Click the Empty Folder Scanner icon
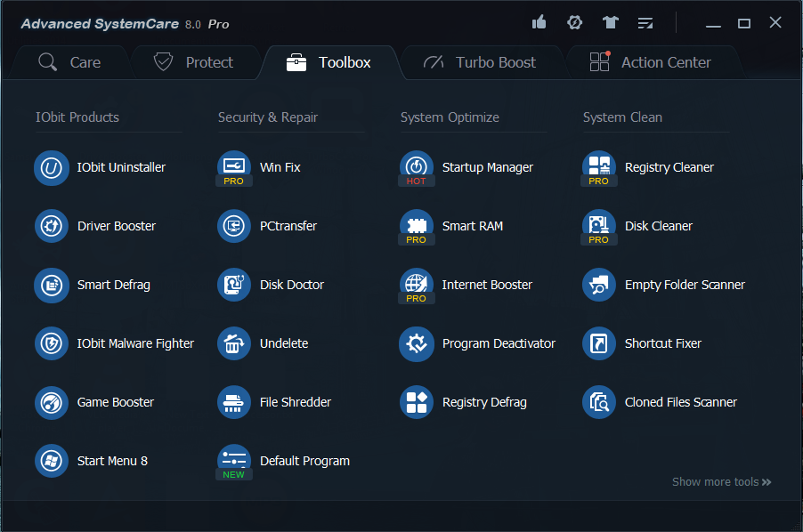 (x=598, y=285)
